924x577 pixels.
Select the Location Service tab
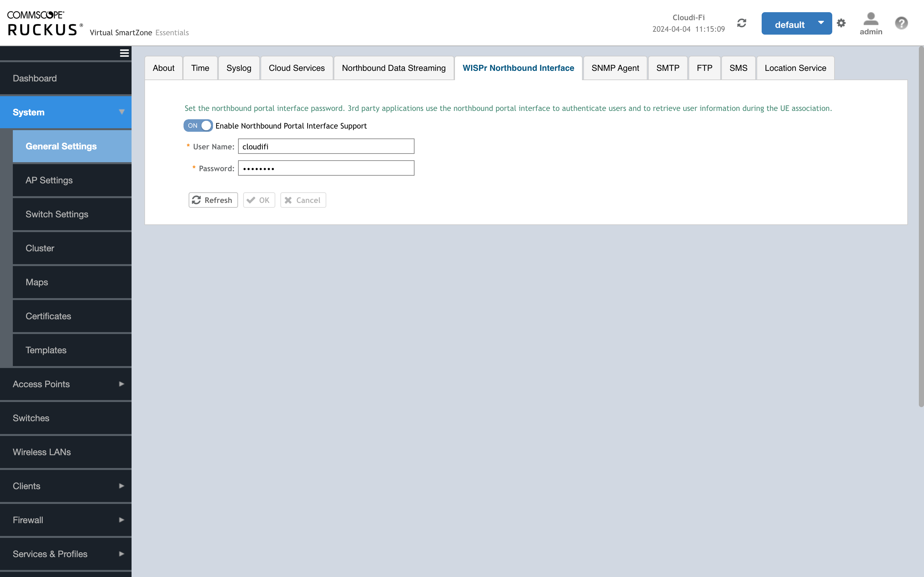(795, 68)
